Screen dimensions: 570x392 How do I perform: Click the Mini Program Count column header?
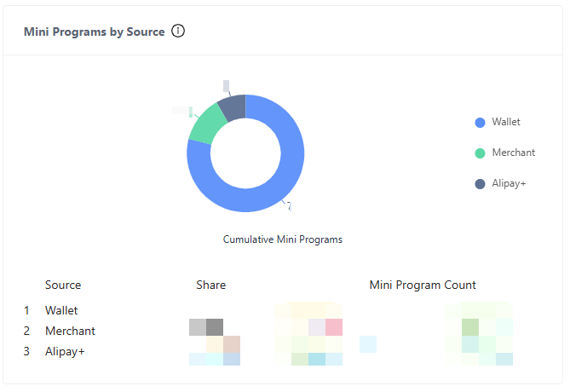click(423, 285)
